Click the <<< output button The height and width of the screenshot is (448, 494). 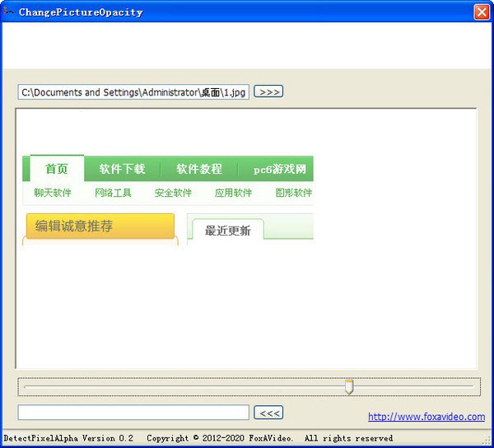pyautogui.click(x=268, y=413)
